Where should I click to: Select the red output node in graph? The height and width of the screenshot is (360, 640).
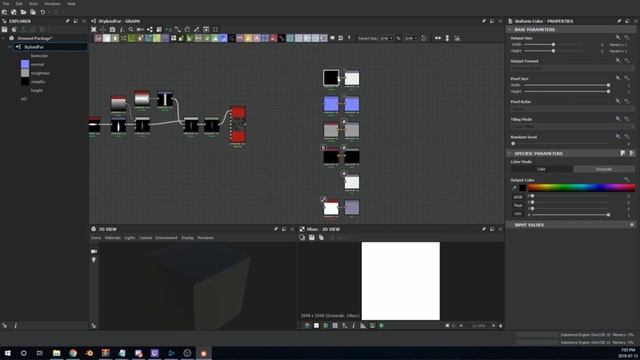click(238, 124)
